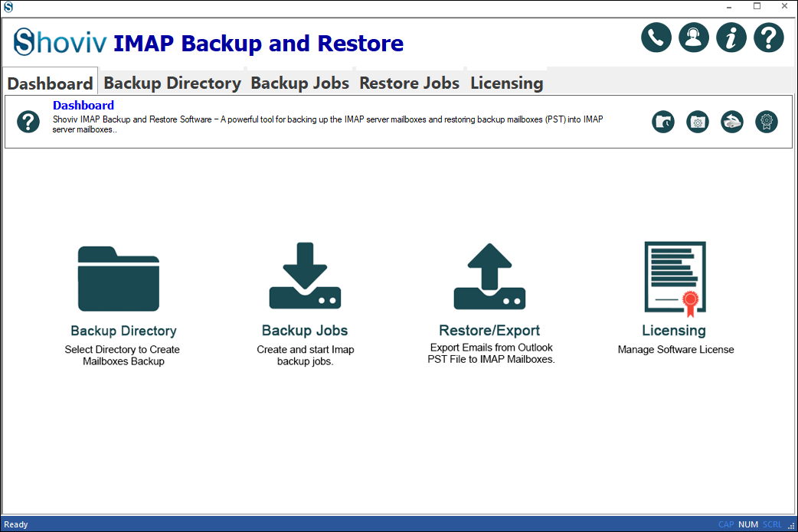The width and height of the screenshot is (798, 532).
Task: Click the 'Backup Directory' tile label
Action: coord(123,331)
